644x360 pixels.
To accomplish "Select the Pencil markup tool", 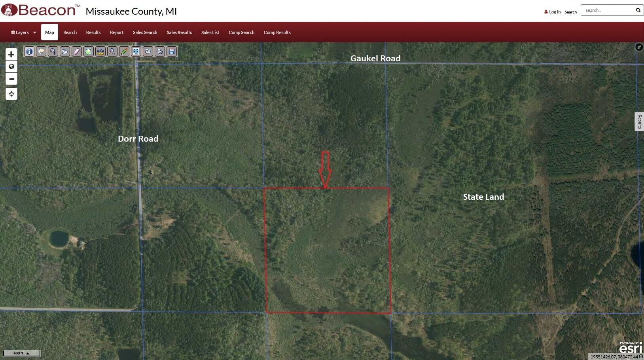I will point(124,51).
